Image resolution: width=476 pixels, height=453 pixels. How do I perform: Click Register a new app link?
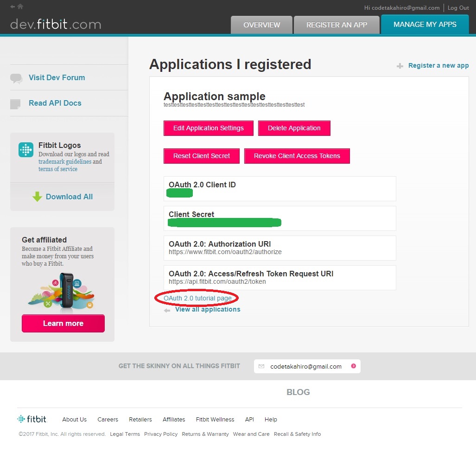pyautogui.click(x=438, y=65)
